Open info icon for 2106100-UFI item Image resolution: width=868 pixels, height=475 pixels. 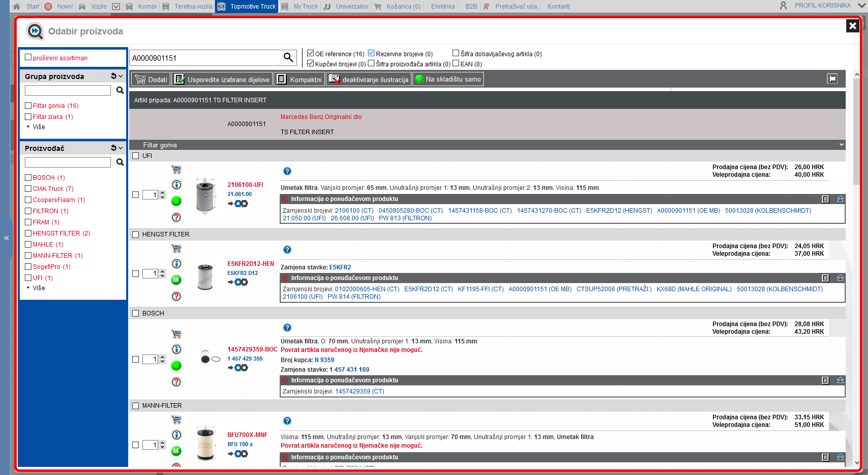coord(176,185)
